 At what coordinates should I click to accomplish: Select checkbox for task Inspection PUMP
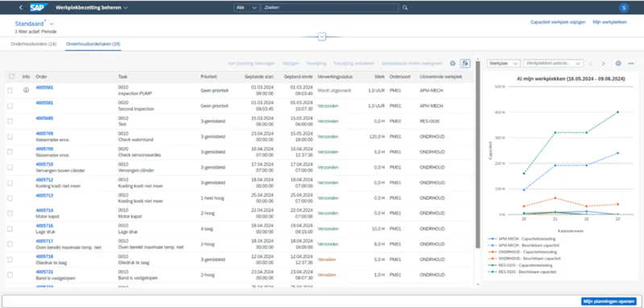(10, 90)
